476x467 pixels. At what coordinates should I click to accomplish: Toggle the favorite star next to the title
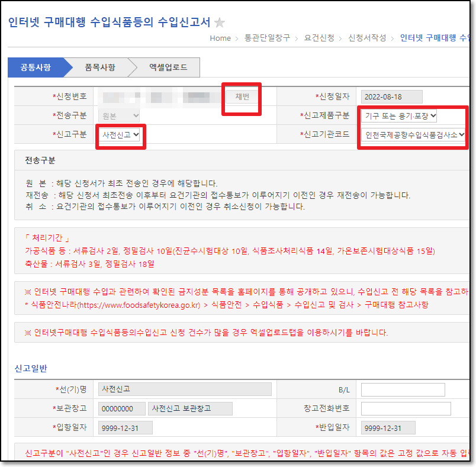(x=219, y=21)
